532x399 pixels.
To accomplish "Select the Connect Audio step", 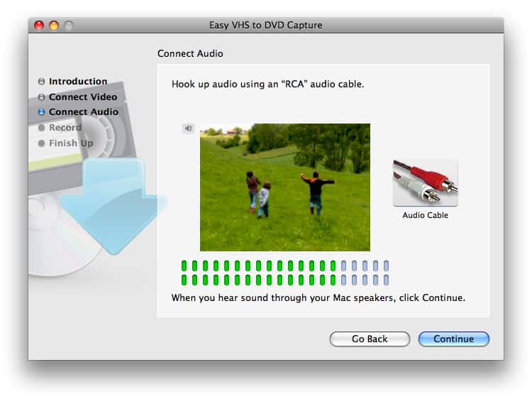I will point(84,111).
